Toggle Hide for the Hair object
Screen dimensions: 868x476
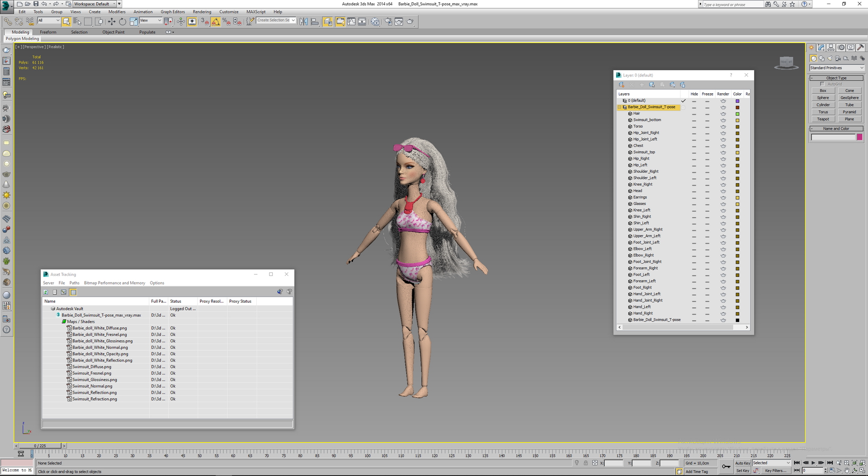click(694, 114)
